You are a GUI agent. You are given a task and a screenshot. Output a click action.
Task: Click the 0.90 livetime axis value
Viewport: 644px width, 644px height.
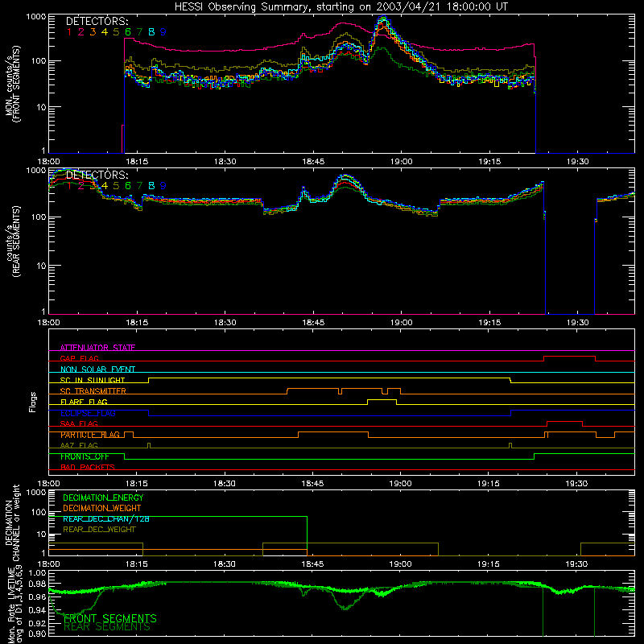click(x=37, y=634)
